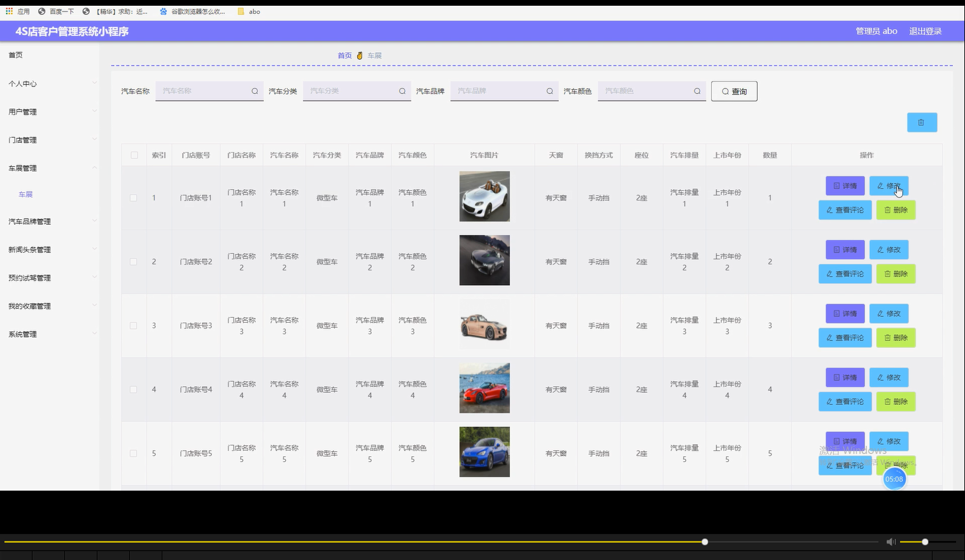Click the 门店账号3 cell
Screen dimensions: 965x560
[x=196, y=326]
